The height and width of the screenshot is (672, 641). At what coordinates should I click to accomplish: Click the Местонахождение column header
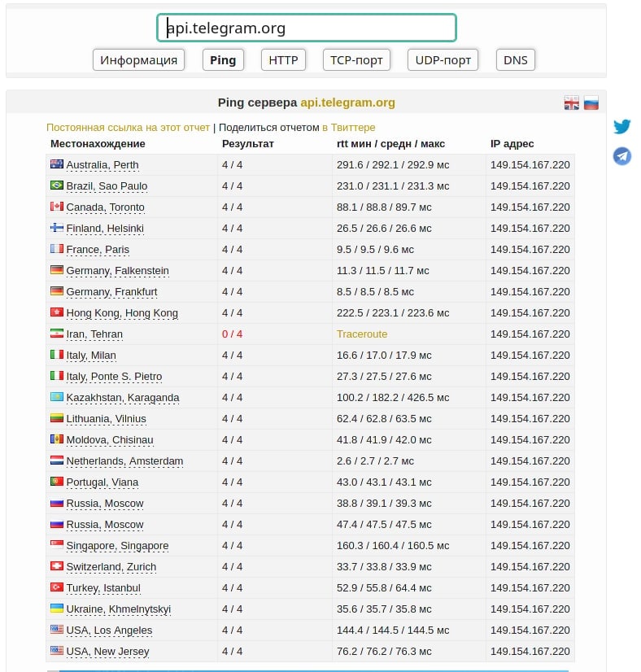(98, 143)
